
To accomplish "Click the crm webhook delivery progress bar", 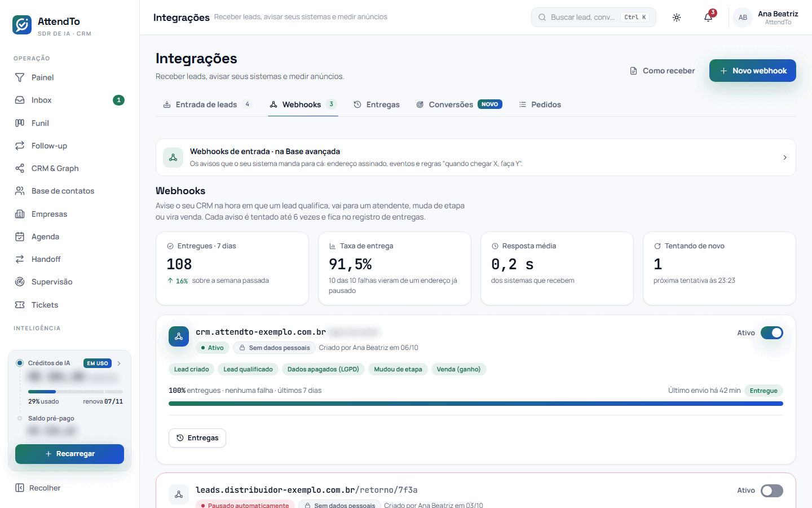I will [476, 404].
